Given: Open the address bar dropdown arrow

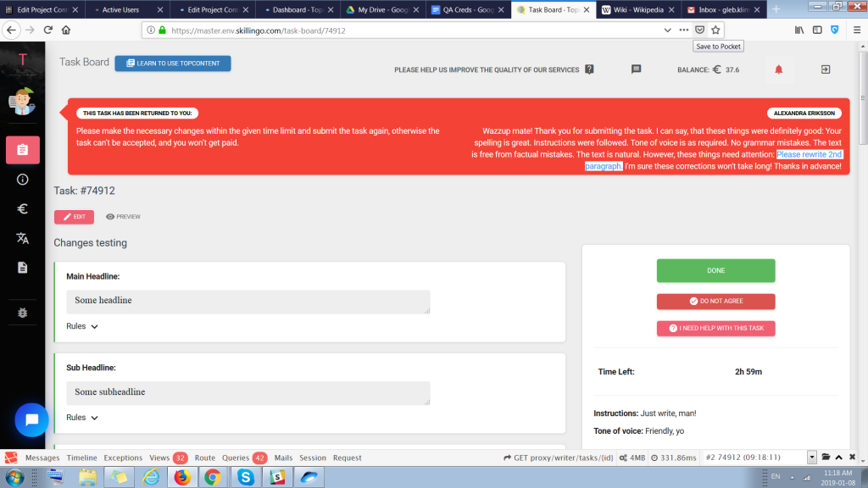Looking at the screenshot, I should pos(670,29).
